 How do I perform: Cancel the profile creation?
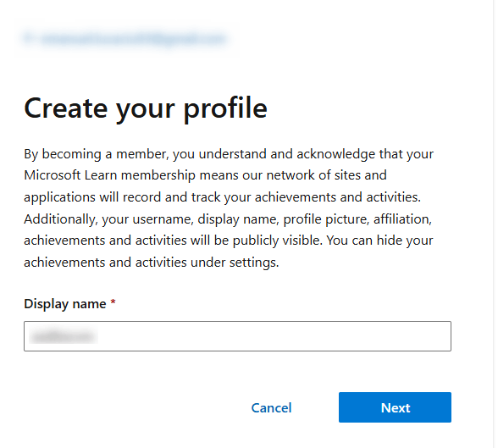tap(271, 407)
